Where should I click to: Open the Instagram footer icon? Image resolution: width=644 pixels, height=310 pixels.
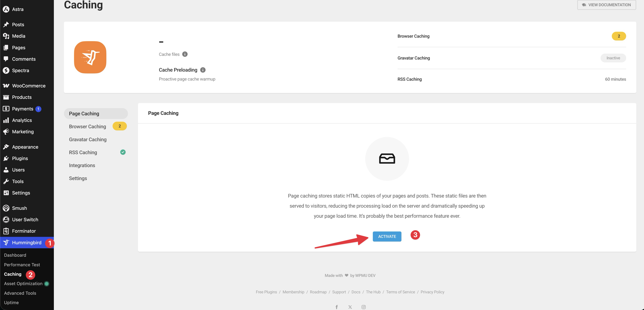pyautogui.click(x=364, y=307)
